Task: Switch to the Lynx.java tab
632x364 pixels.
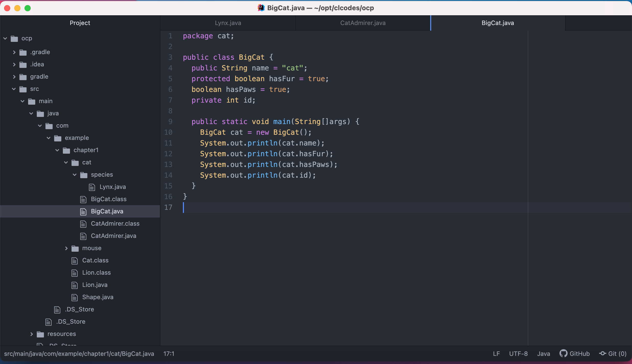Action: click(x=228, y=23)
